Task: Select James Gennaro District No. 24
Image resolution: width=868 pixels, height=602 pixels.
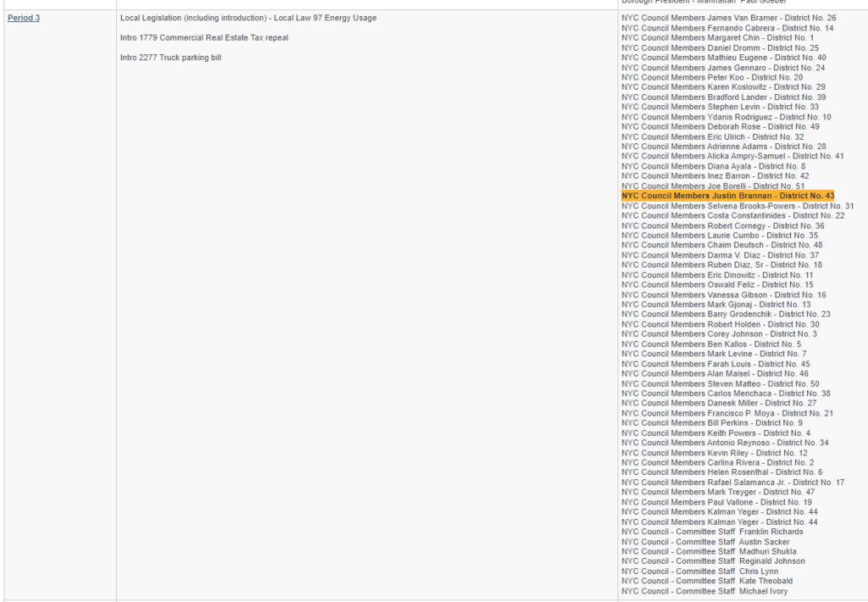Action: [723, 68]
